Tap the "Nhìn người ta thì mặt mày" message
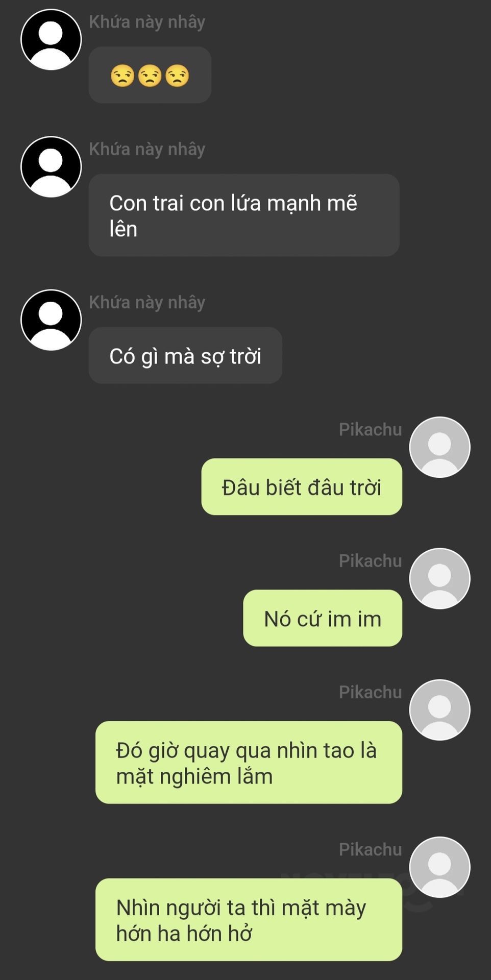491x980 pixels. [249, 920]
